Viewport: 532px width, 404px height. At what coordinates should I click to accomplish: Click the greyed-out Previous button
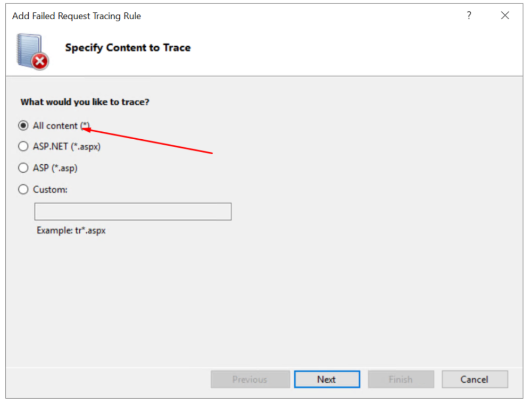coord(250,380)
